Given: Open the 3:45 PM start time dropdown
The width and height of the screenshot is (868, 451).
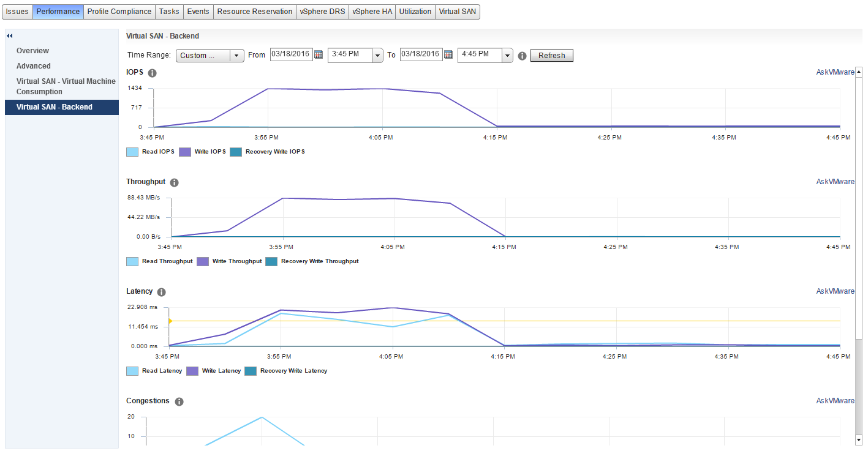Looking at the screenshot, I should pyautogui.click(x=377, y=56).
